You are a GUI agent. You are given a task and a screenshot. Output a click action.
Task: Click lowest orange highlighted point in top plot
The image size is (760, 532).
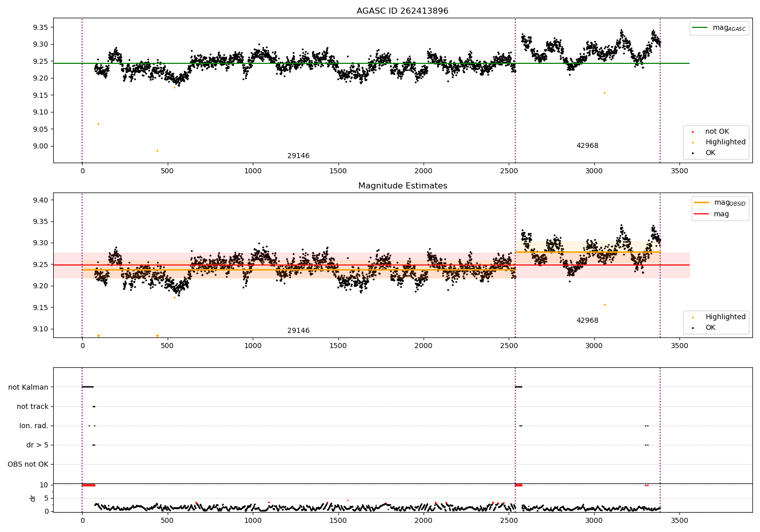(157, 150)
